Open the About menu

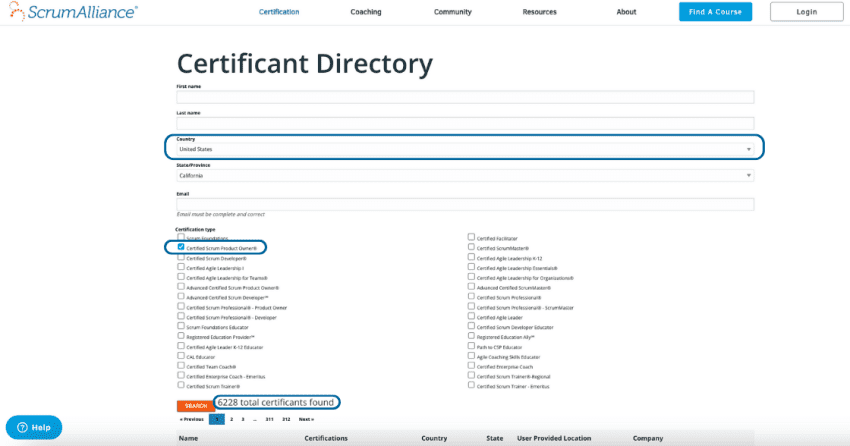pyautogui.click(x=626, y=12)
